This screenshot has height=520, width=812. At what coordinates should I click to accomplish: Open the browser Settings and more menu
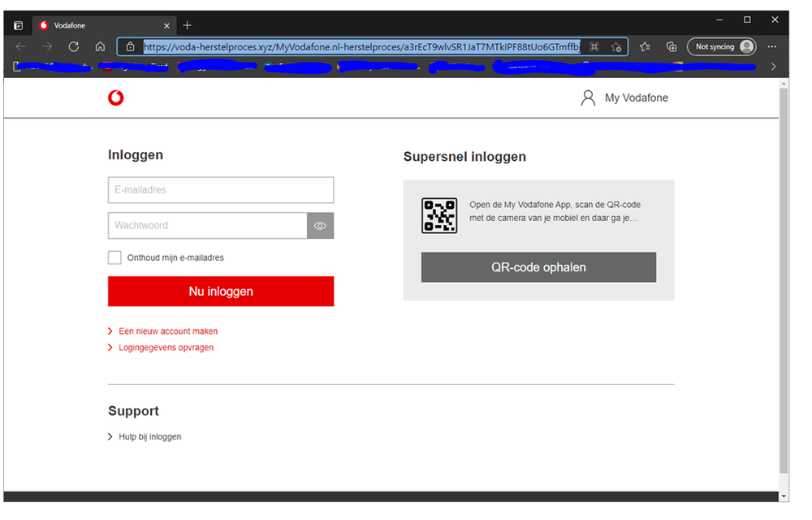click(771, 46)
